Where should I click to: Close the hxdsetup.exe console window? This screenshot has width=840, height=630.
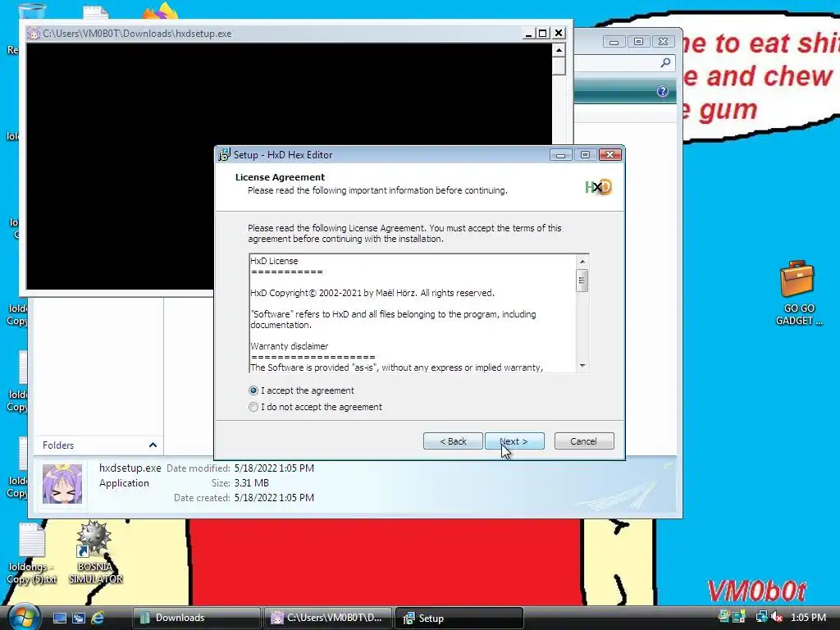click(x=559, y=33)
